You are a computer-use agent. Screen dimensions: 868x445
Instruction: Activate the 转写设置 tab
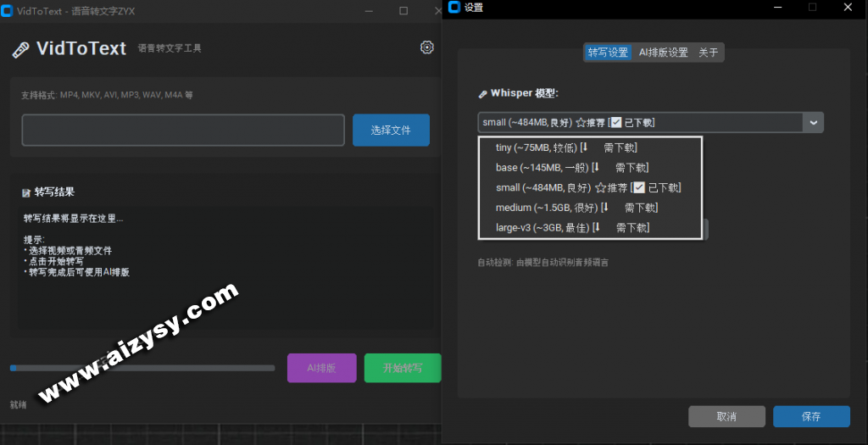coord(608,53)
